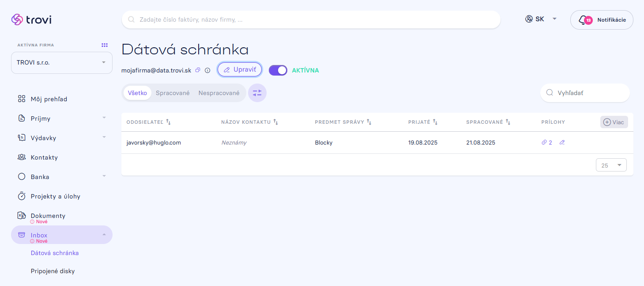Go to Kontakty via its people icon
Image resolution: width=644 pixels, height=286 pixels.
tap(22, 157)
